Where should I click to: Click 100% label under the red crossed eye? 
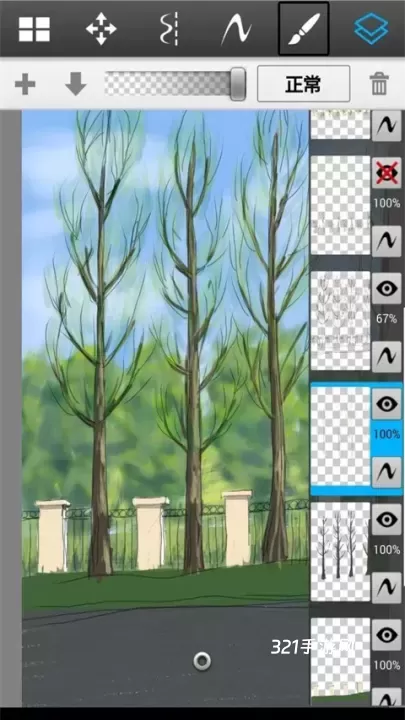[x=387, y=203]
